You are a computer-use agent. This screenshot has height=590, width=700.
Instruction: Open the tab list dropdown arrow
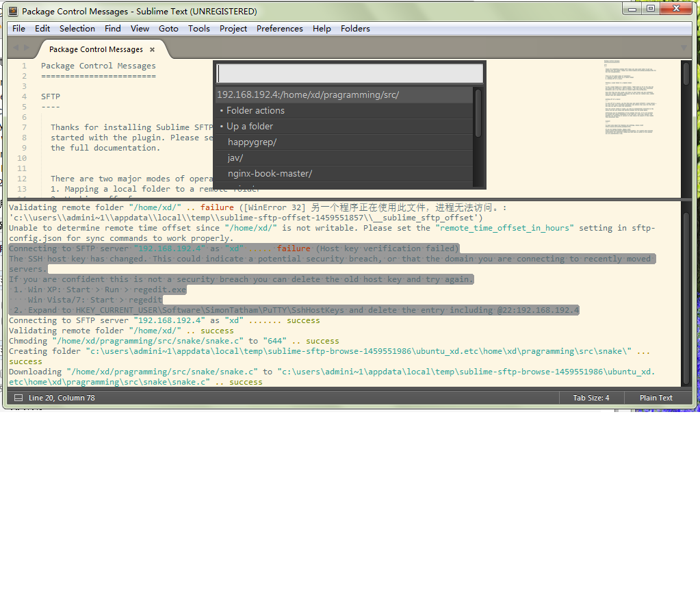coord(684,48)
